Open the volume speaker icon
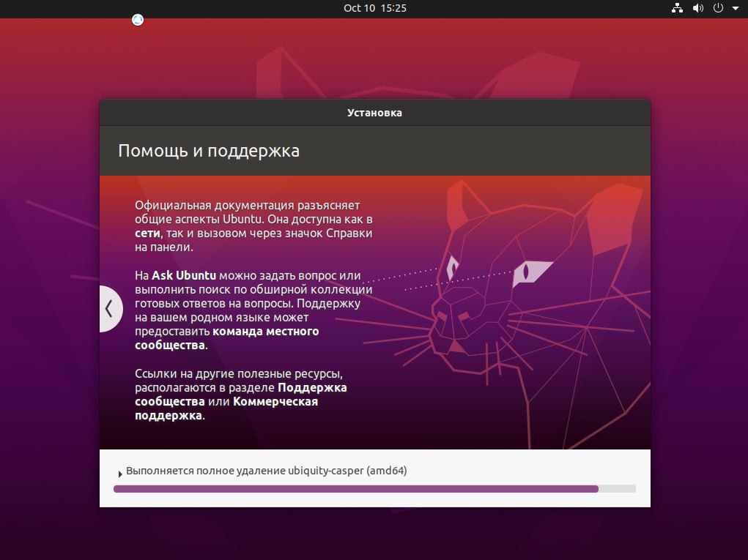Screen dimensions: 748x560 pos(698,8)
